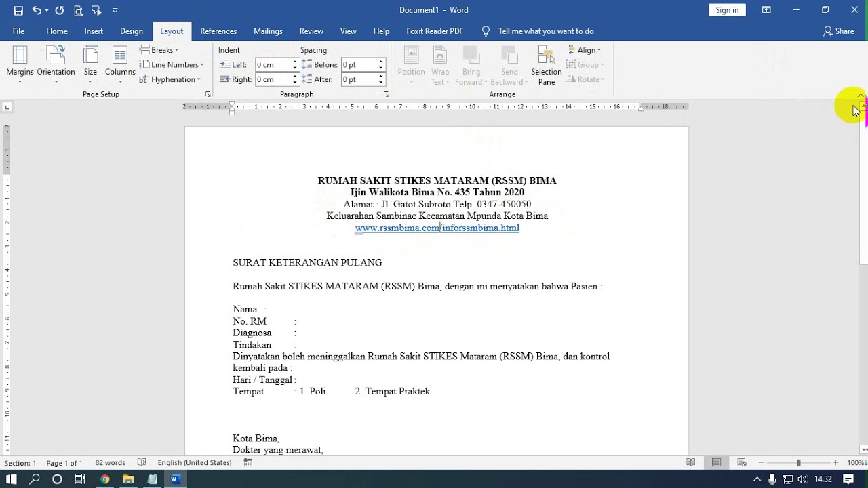Switch to the Review tab
This screenshot has height=488, width=868.
[x=311, y=31]
